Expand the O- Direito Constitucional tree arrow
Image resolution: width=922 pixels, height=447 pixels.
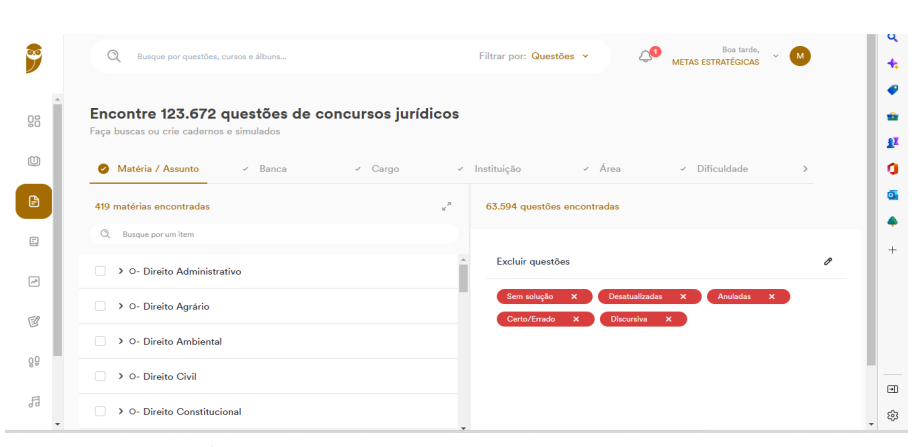(120, 411)
